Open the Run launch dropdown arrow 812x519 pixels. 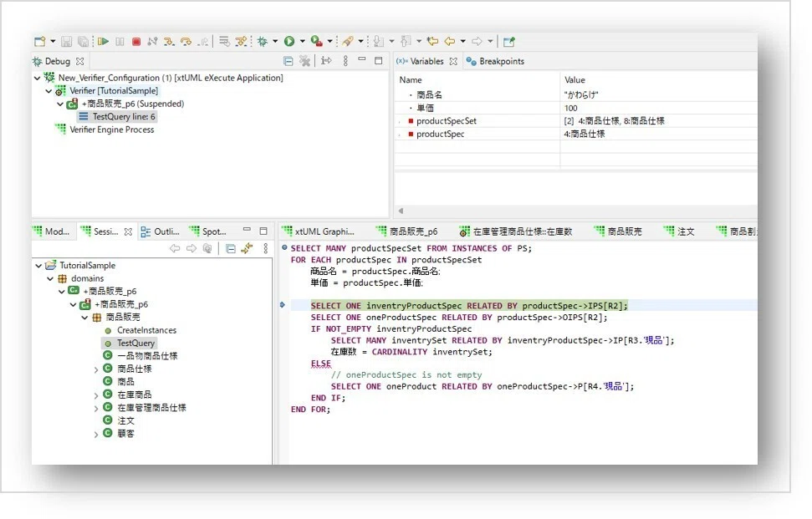[302, 42]
